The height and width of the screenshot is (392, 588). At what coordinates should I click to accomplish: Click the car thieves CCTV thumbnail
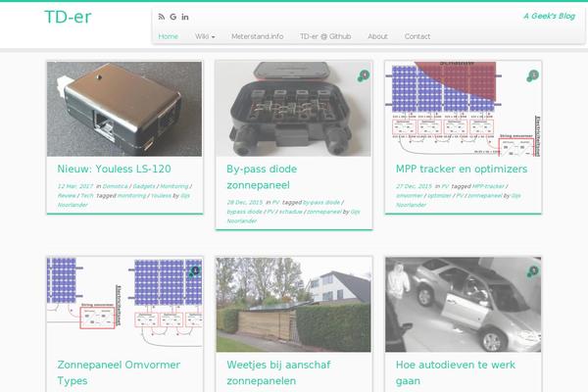(464, 305)
